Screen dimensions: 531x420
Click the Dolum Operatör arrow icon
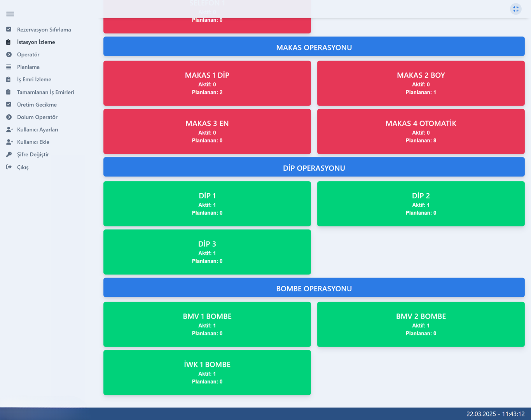pos(9,117)
